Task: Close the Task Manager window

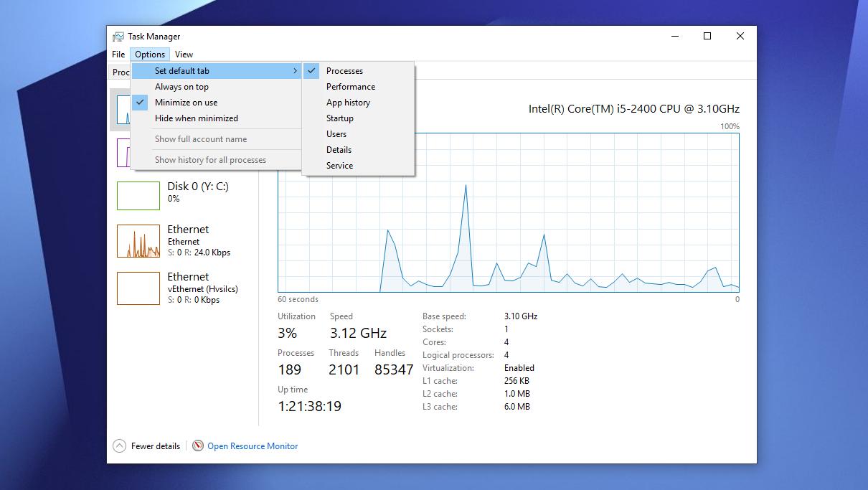Action: (x=740, y=37)
